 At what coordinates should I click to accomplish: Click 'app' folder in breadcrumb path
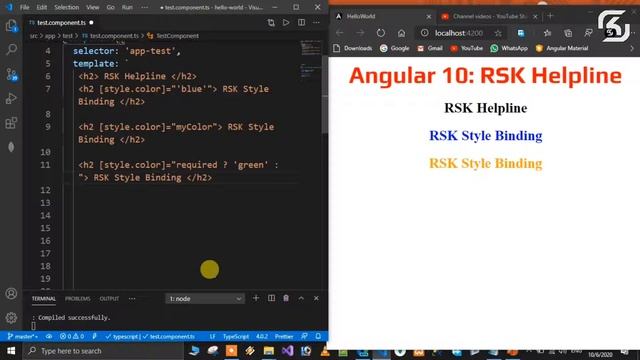50,36
